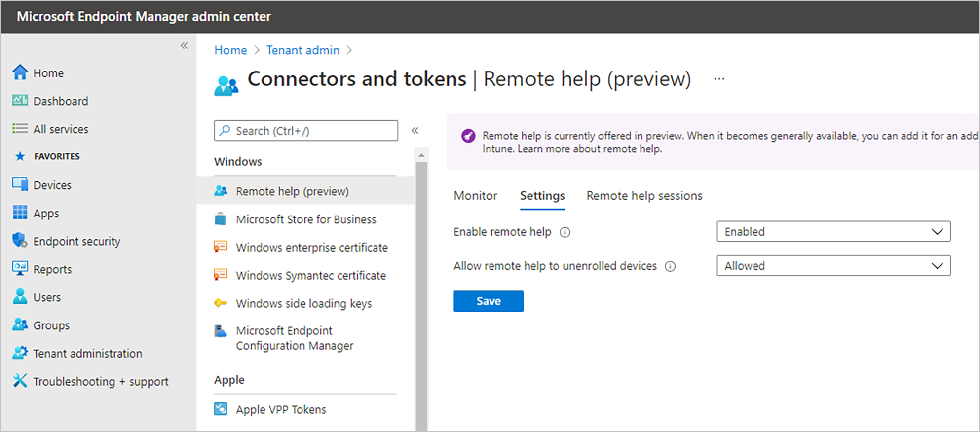980x432 pixels.
Task: Click the Home icon in left sidebar
Action: (20, 72)
